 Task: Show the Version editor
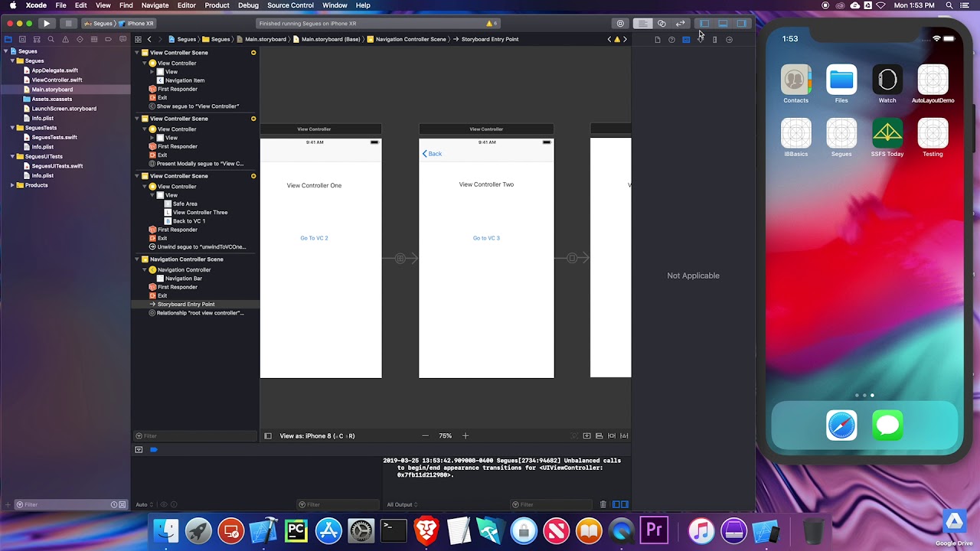[x=680, y=24]
